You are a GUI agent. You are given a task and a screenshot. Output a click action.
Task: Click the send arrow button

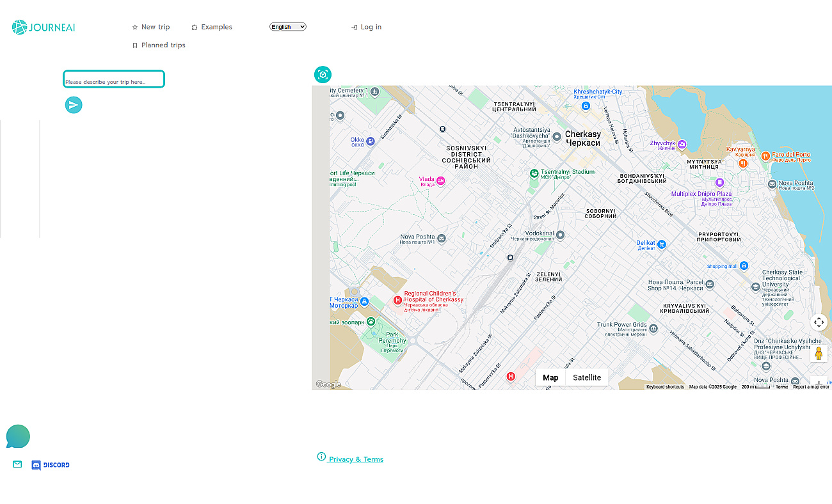click(74, 105)
